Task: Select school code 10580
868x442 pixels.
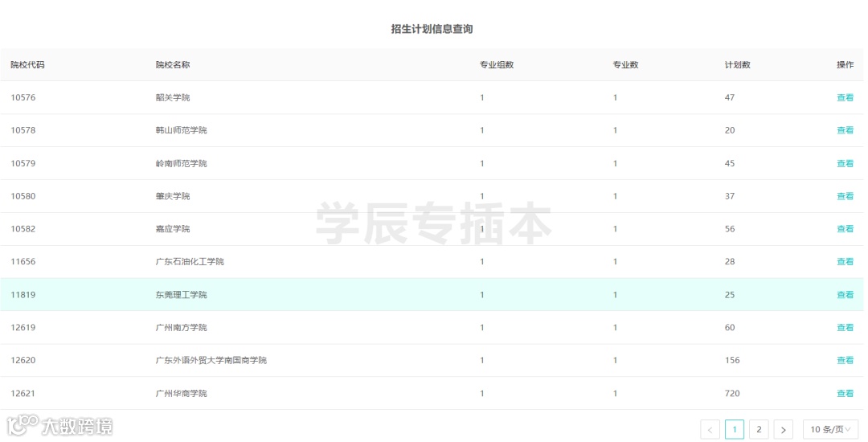Action: pos(23,196)
